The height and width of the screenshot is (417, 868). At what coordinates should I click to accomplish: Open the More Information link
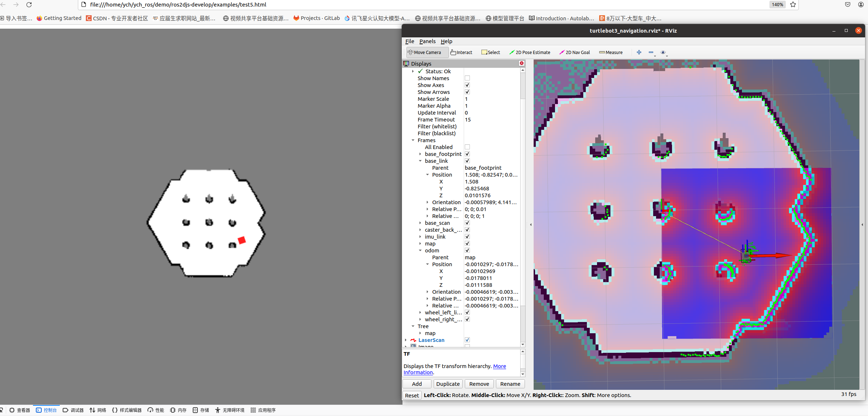tap(499, 366)
